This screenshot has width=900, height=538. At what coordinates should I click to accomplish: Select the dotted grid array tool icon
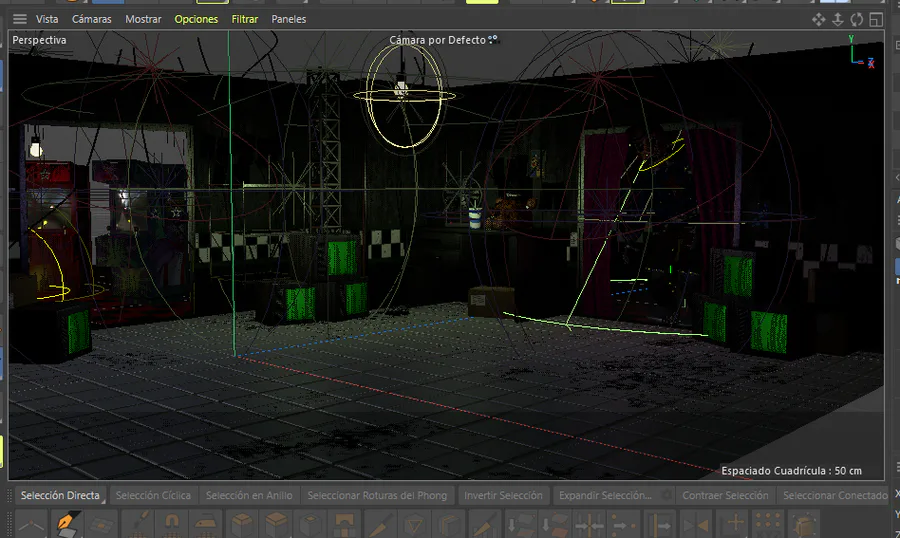tap(767, 524)
